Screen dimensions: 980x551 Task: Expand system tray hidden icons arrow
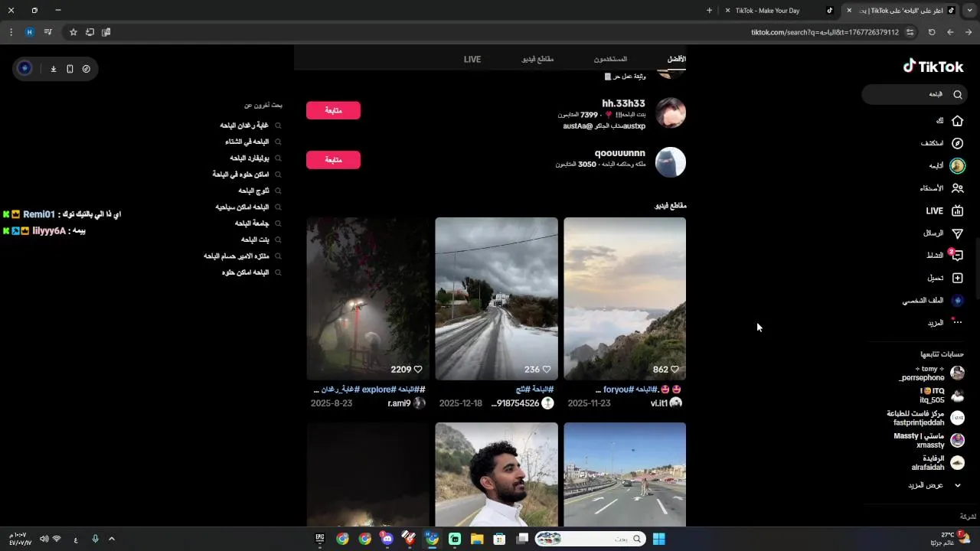point(112,539)
